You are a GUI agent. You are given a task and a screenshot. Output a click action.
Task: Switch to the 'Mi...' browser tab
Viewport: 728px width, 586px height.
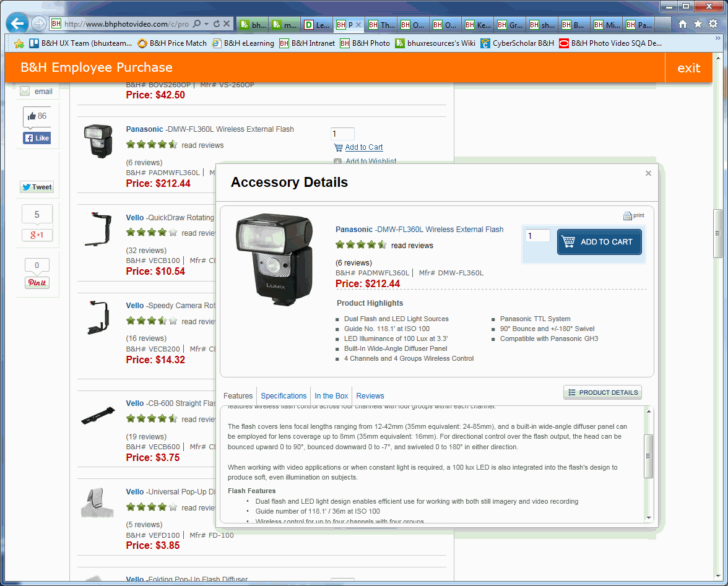point(607,25)
